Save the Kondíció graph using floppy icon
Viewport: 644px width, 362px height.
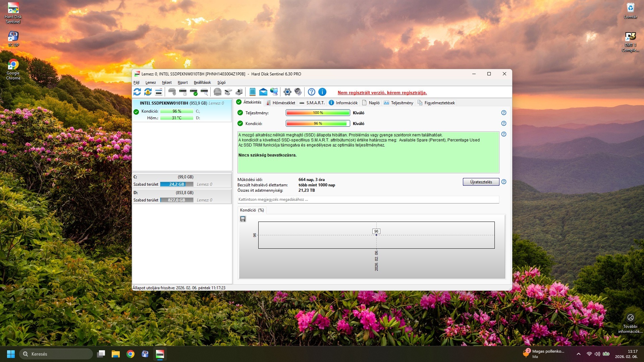[x=243, y=219]
